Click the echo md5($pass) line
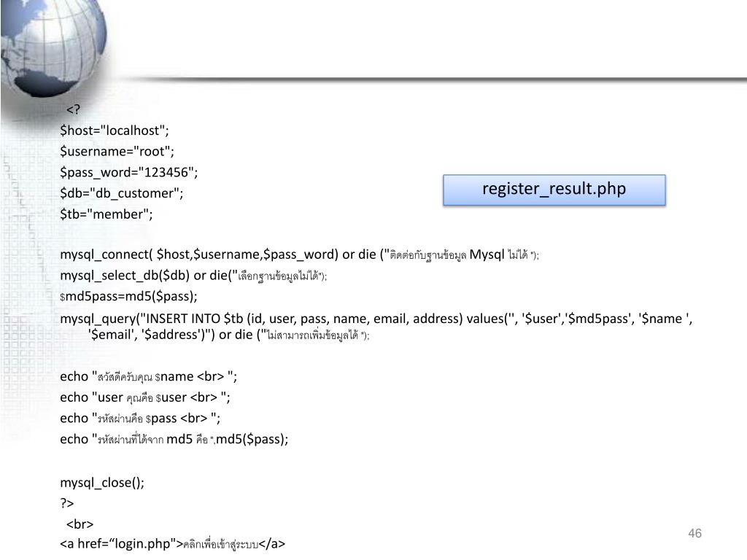 pos(174,439)
